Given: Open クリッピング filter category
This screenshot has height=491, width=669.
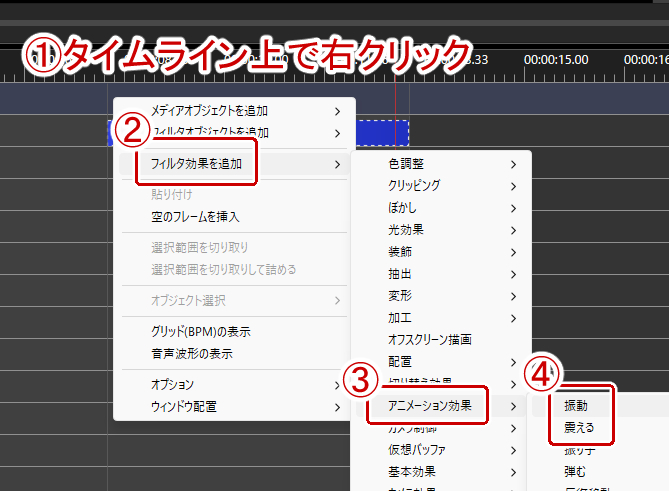Looking at the screenshot, I should pos(441,186).
